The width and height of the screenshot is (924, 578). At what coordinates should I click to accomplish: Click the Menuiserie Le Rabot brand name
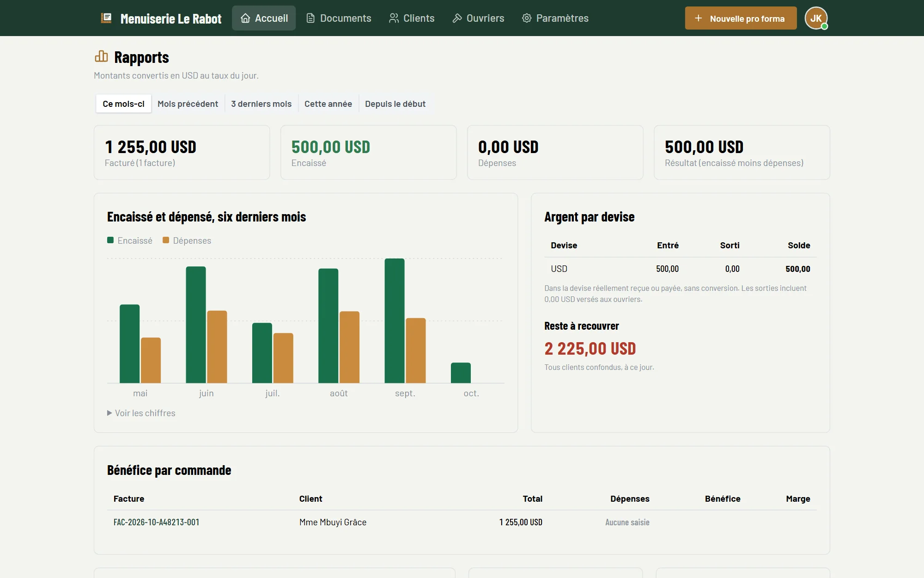pyautogui.click(x=171, y=18)
